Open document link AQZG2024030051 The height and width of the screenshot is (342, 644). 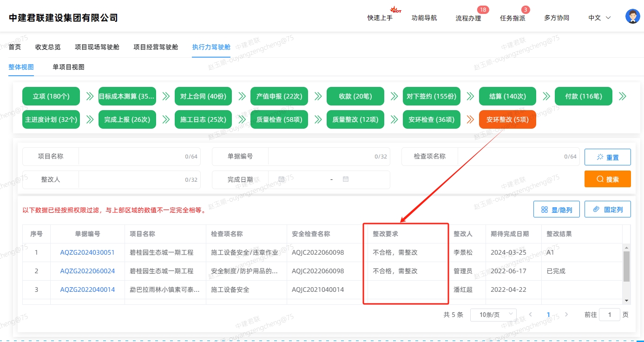[87, 252]
